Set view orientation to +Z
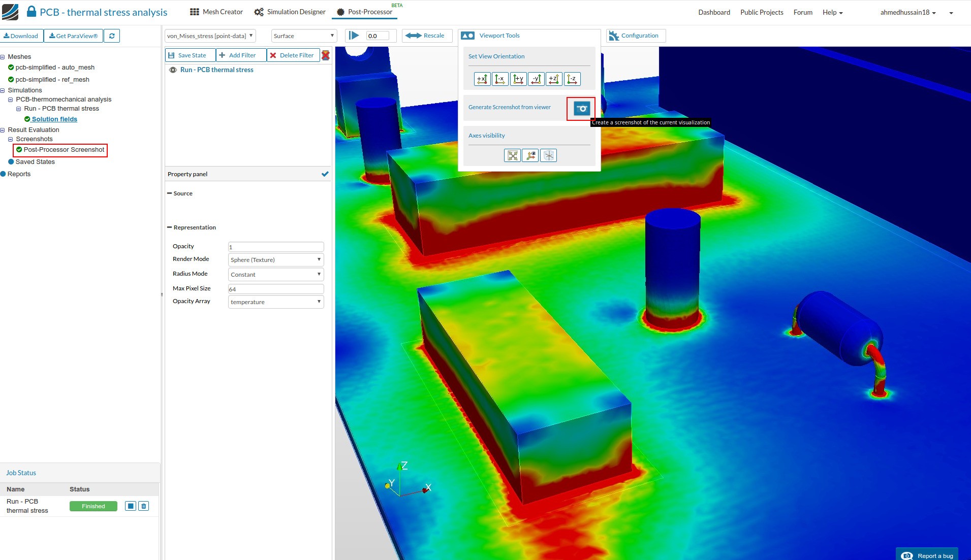The height and width of the screenshot is (560, 971). (554, 79)
